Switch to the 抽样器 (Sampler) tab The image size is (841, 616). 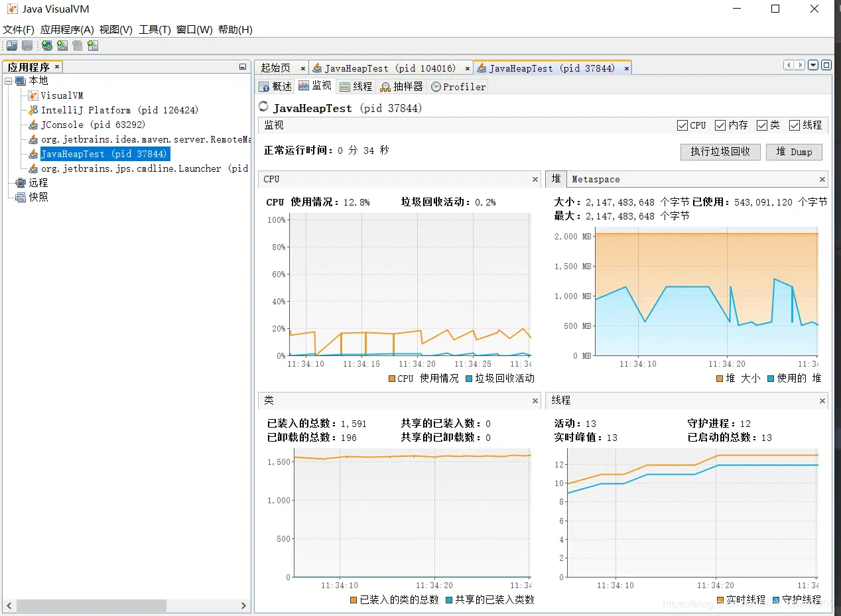(x=401, y=86)
